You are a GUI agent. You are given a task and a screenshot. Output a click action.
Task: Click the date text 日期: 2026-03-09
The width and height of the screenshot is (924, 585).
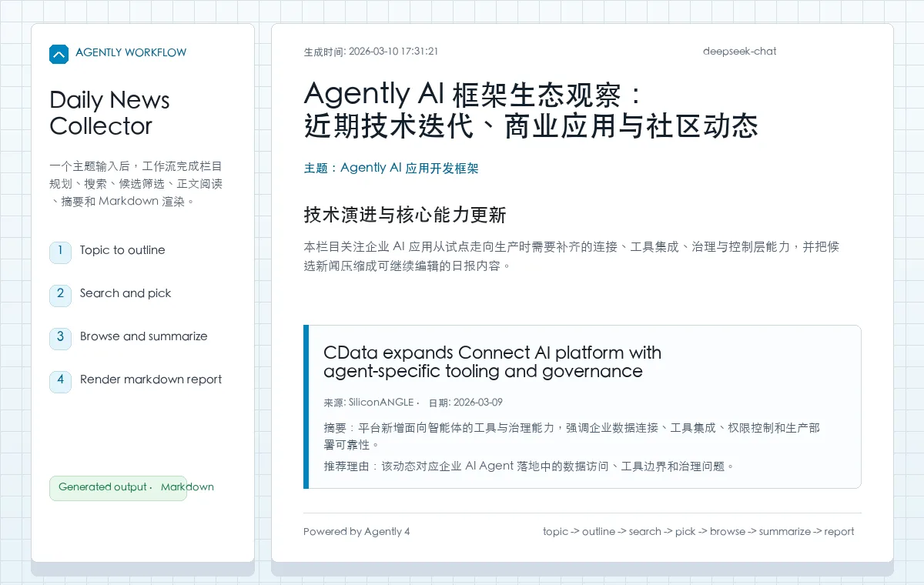465,403
